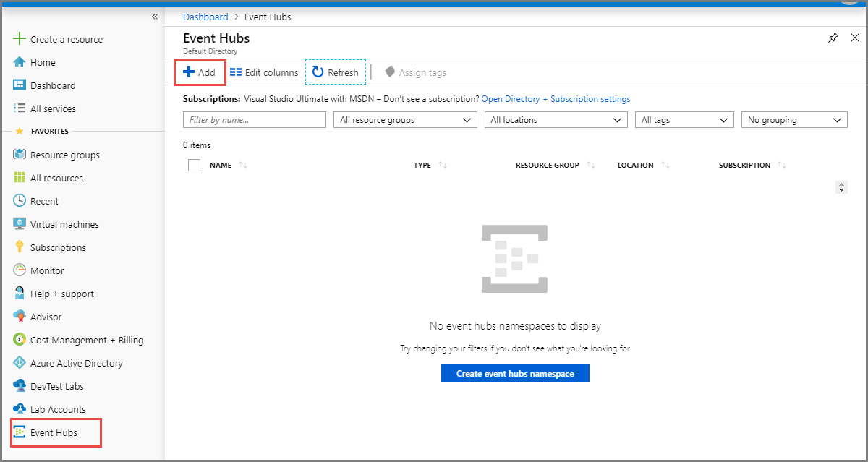This screenshot has width=868, height=462.
Task: Click the Assign tags tag icon
Action: (x=390, y=72)
